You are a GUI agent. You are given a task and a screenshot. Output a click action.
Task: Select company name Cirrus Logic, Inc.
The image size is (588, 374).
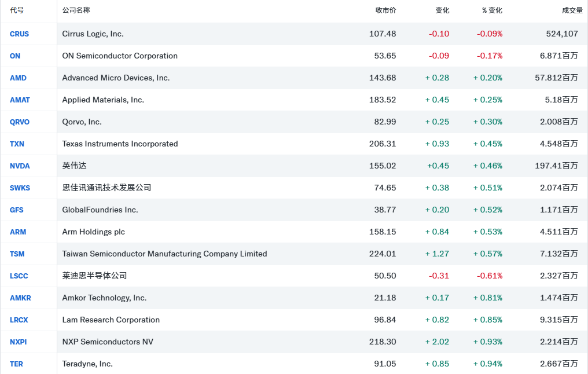93,34
